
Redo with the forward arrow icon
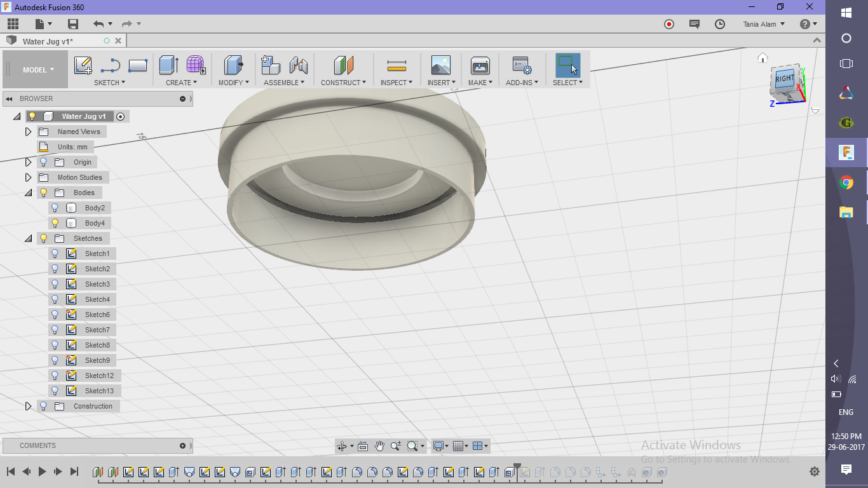pos(126,24)
